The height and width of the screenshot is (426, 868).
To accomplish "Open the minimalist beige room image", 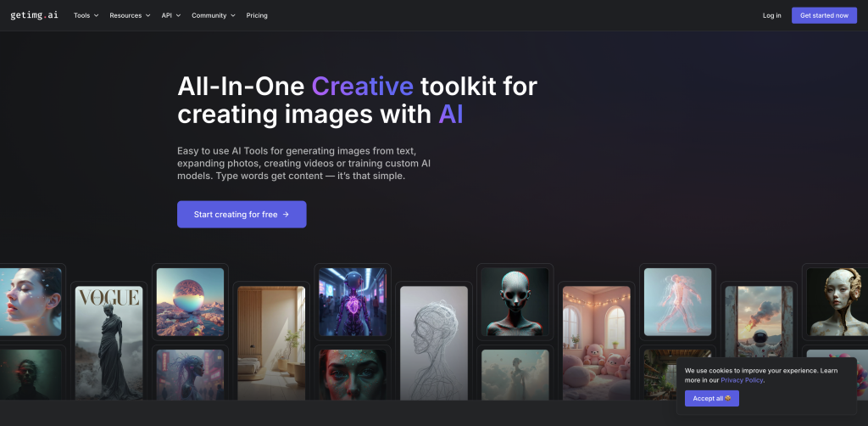I will pos(271,342).
